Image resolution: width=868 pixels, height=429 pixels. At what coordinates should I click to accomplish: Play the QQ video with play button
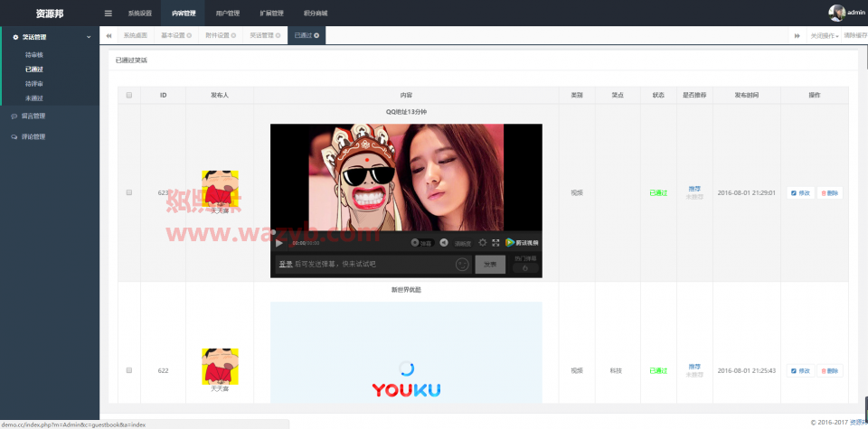coord(279,243)
